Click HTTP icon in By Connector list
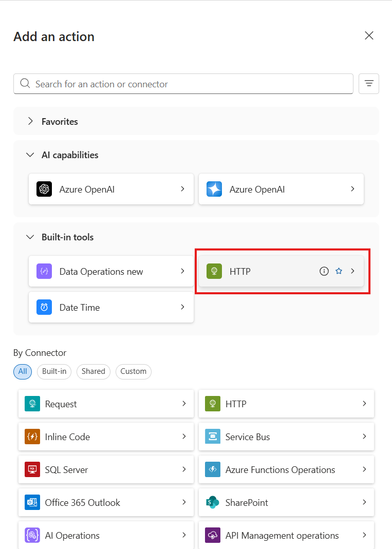 coord(213,404)
